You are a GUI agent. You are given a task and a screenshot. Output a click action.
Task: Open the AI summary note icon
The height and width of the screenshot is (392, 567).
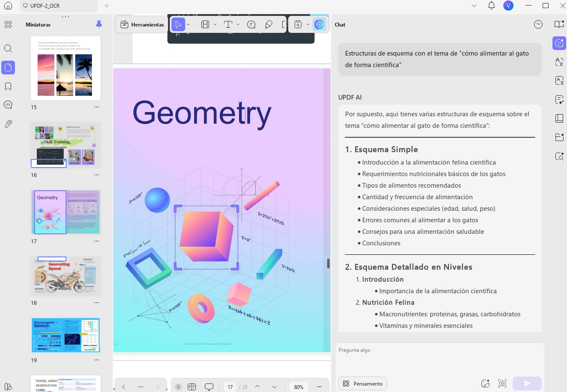tap(559, 100)
